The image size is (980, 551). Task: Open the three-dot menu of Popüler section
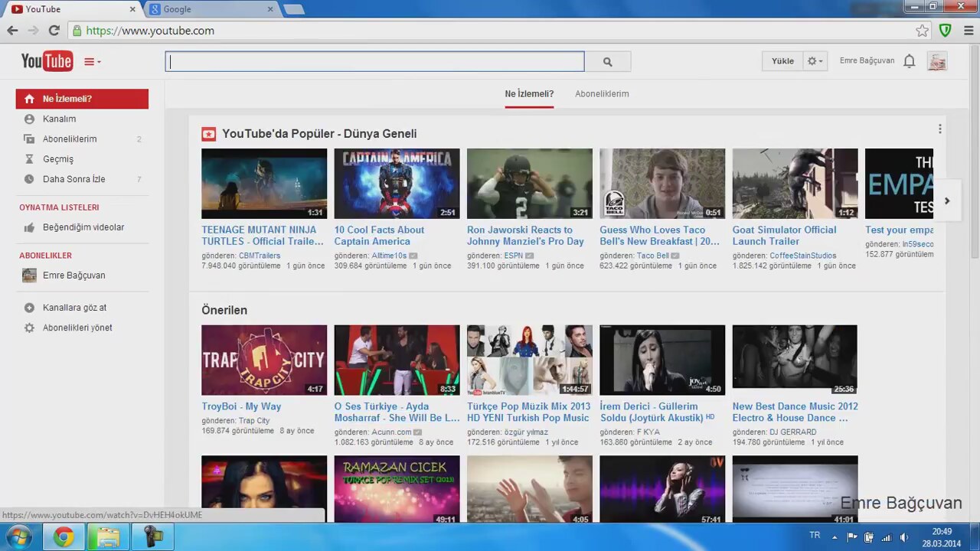(939, 129)
